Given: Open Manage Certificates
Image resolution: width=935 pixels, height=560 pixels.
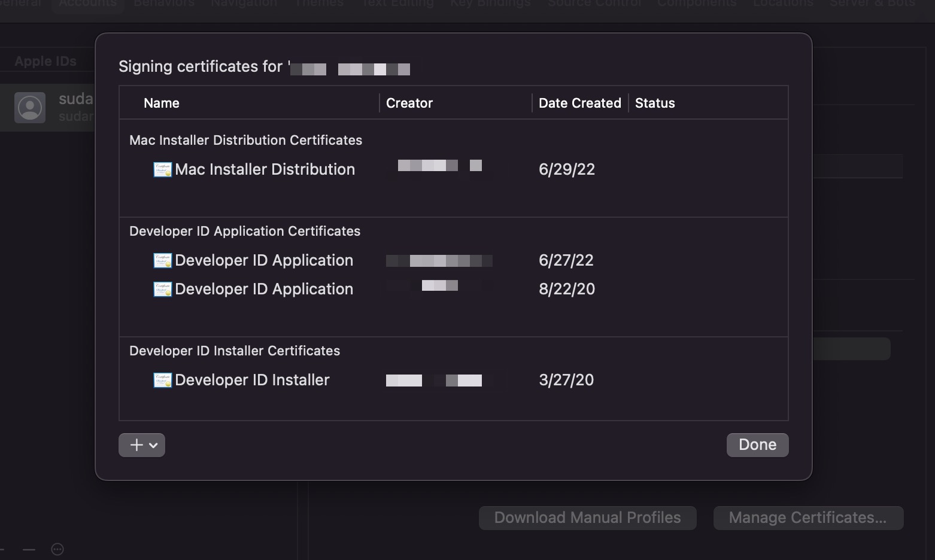Looking at the screenshot, I should point(808,517).
